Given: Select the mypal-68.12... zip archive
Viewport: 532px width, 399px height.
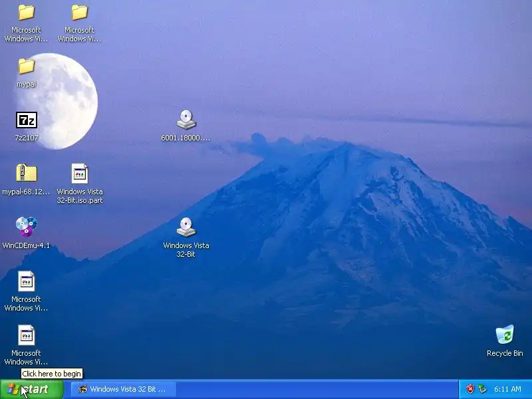Looking at the screenshot, I should [x=26, y=174].
